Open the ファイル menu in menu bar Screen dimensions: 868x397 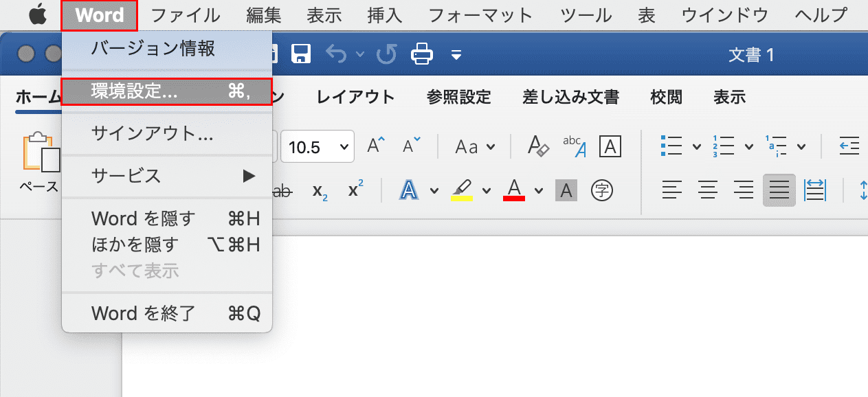click(185, 15)
